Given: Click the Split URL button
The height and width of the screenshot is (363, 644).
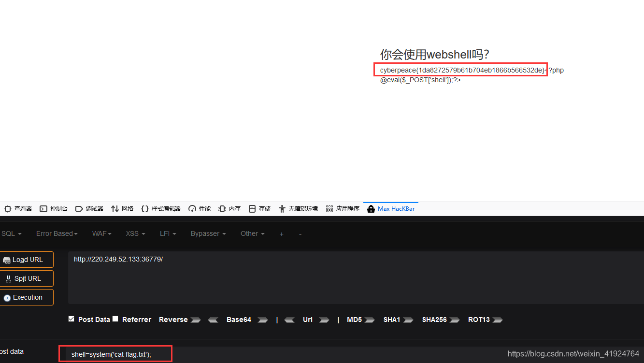Looking at the screenshot, I should pos(27,278).
